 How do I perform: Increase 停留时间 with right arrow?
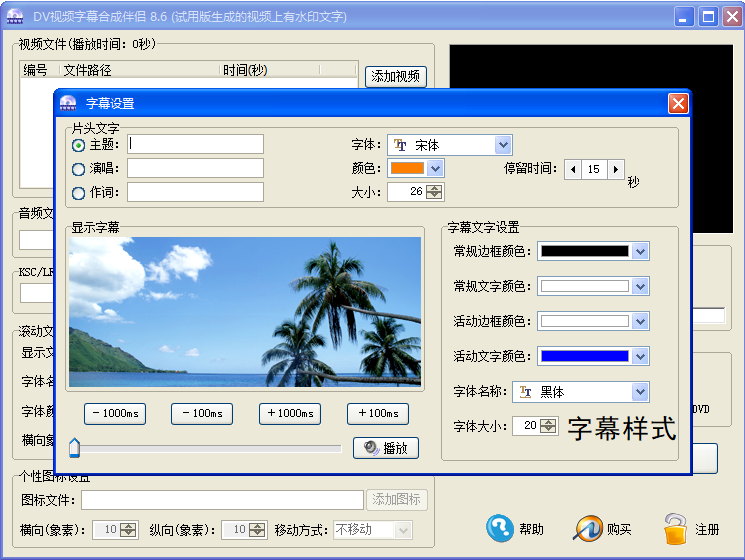tap(616, 169)
